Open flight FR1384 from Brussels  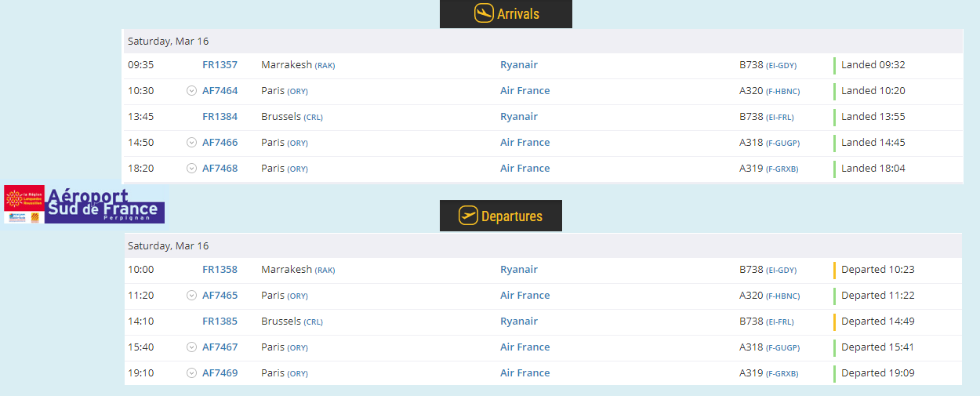(x=220, y=117)
